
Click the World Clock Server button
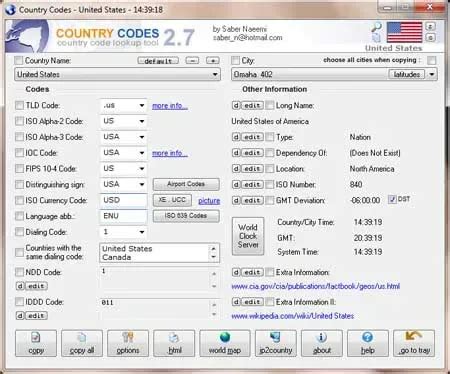[x=248, y=236]
